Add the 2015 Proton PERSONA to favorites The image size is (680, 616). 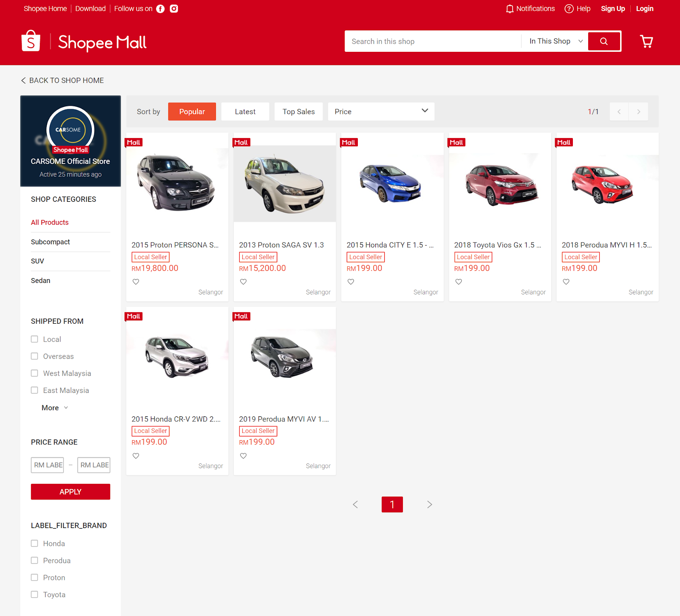click(x=136, y=281)
